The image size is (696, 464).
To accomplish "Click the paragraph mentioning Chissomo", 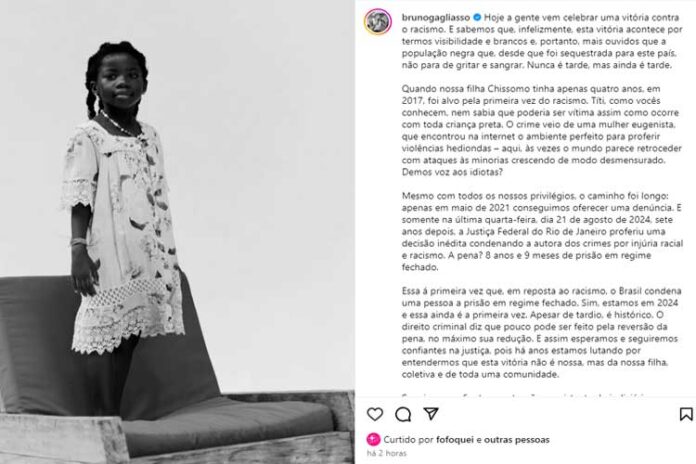I will click(542, 130).
